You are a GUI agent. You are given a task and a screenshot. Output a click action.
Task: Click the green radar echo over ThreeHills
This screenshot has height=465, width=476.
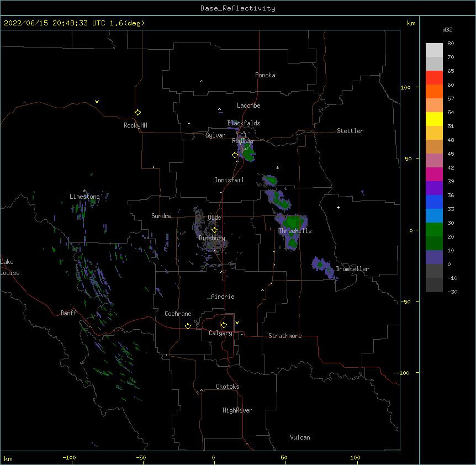[293, 221]
